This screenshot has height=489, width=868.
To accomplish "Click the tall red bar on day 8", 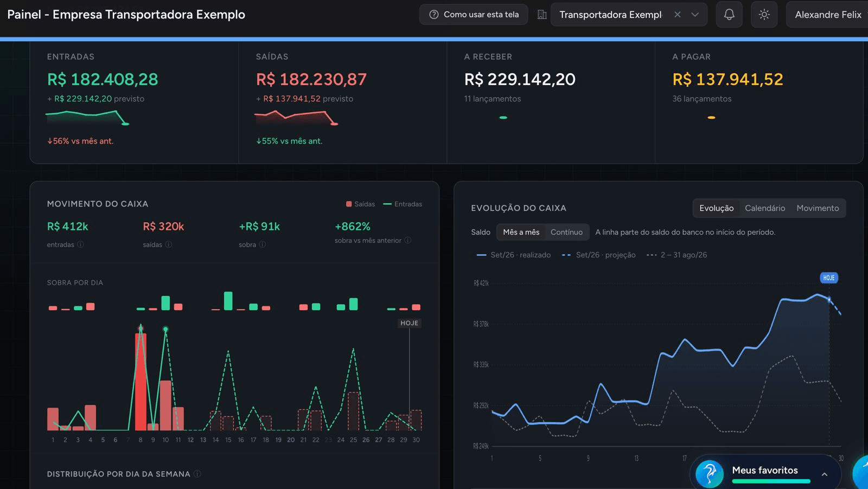I will 141,382.
